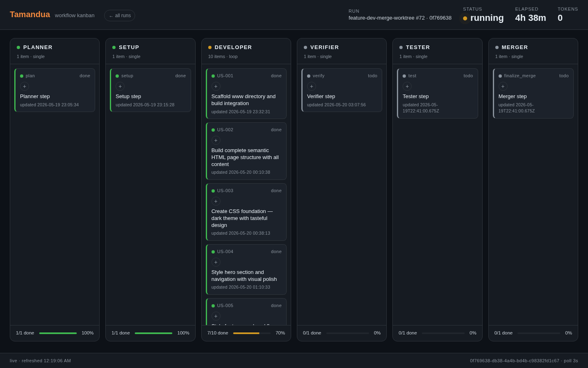Screen dimensions: 588x368
Task: Open Style hero section card title
Action: click(x=244, y=276)
